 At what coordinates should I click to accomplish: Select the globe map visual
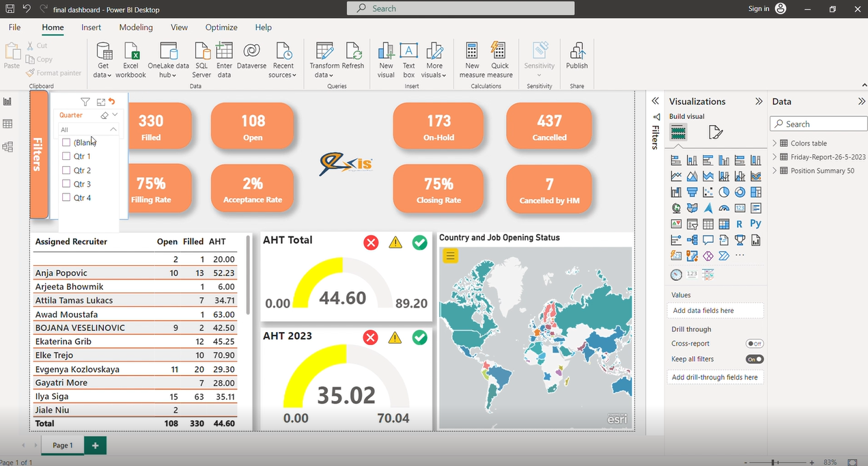[676, 208]
